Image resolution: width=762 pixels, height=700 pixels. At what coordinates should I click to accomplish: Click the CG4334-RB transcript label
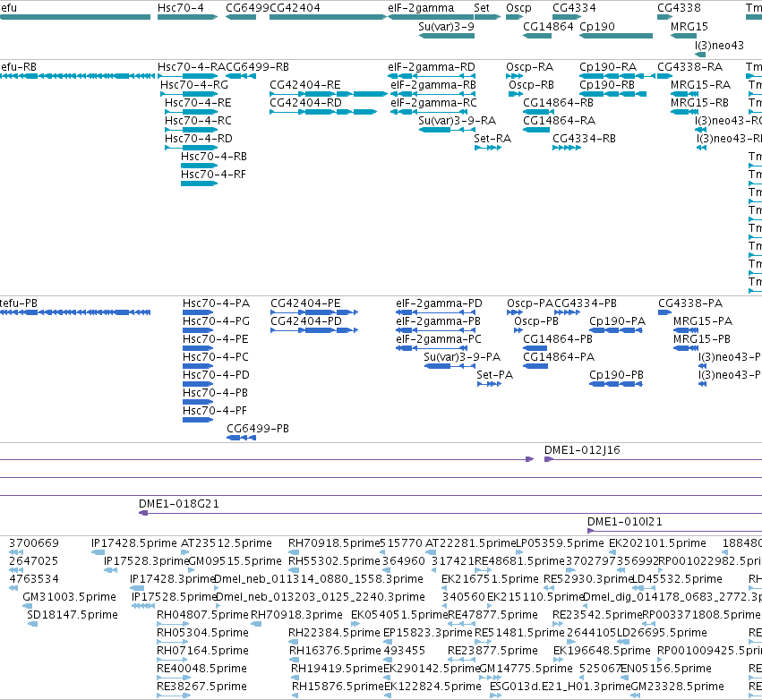[x=584, y=139]
